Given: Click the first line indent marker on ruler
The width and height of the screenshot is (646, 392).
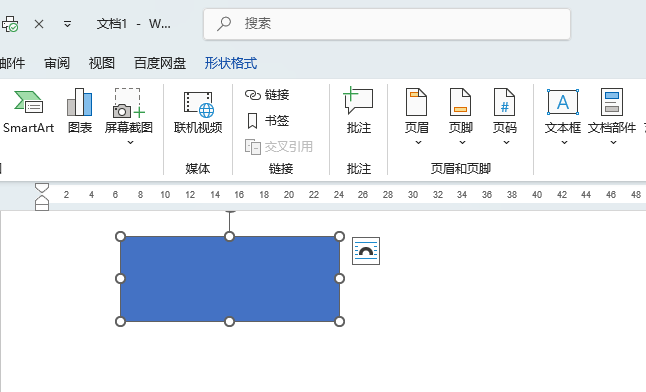Looking at the screenshot, I should 42,188.
